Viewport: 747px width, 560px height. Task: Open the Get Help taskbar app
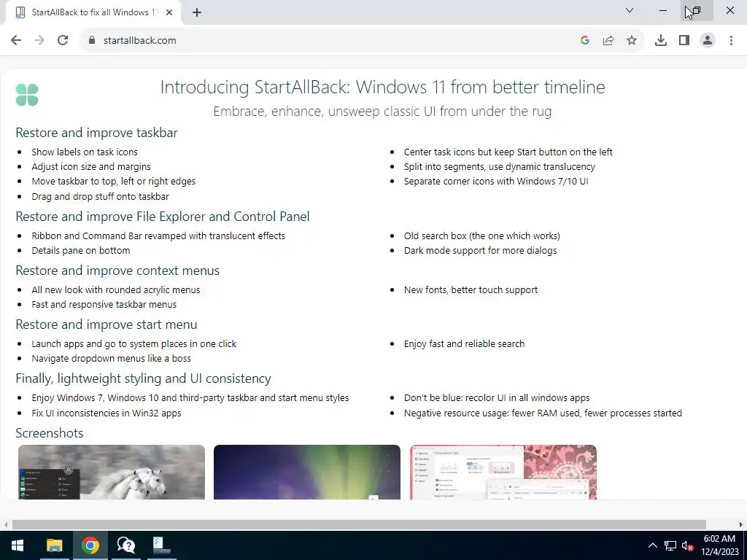click(x=125, y=545)
